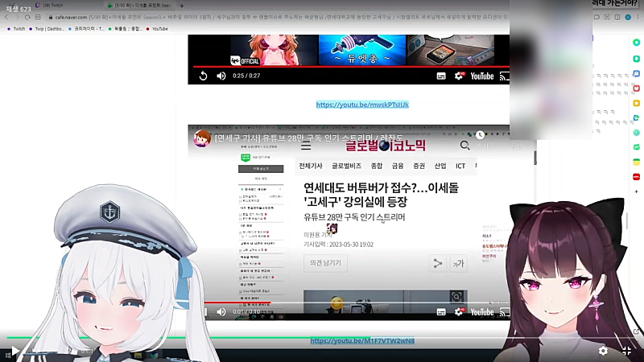Mute the first embedded YouTube video
The height and width of the screenshot is (362, 644).
point(221,76)
